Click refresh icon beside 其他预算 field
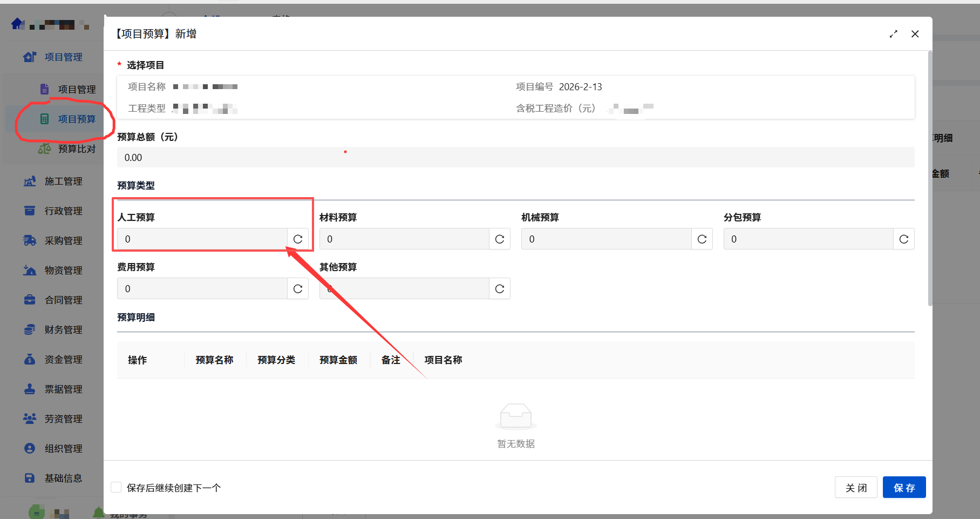The width and height of the screenshot is (980, 519). click(x=500, y=289)
